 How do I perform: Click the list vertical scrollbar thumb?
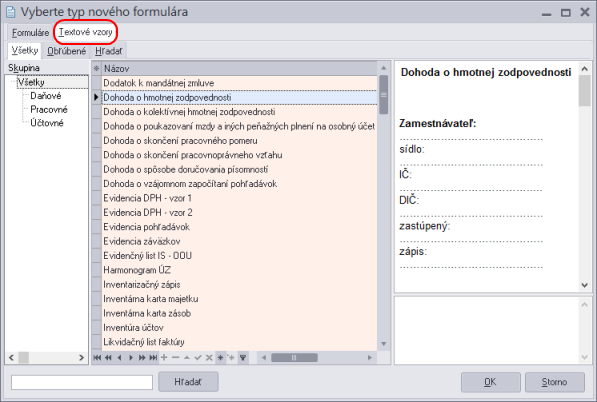(x=384, y=95)
